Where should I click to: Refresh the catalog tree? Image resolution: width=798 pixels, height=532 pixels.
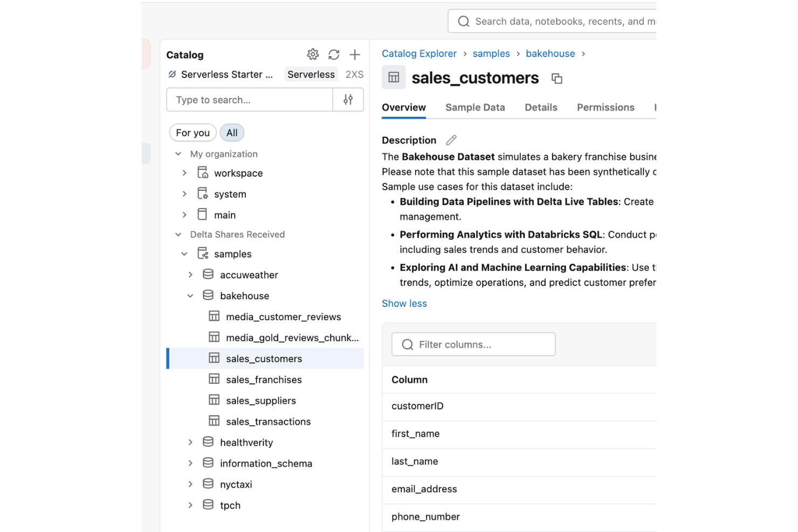point(334,54)
